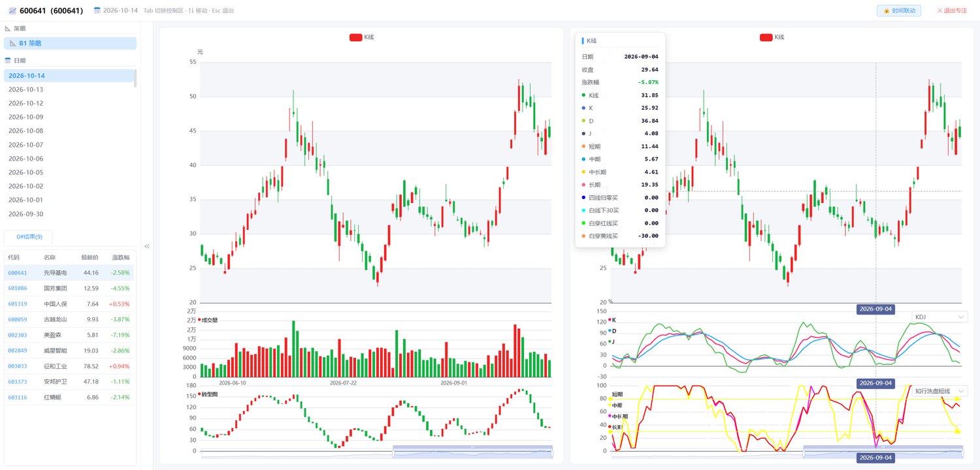
Task: Click the date list scrollbar
Action: coord(135,78)
